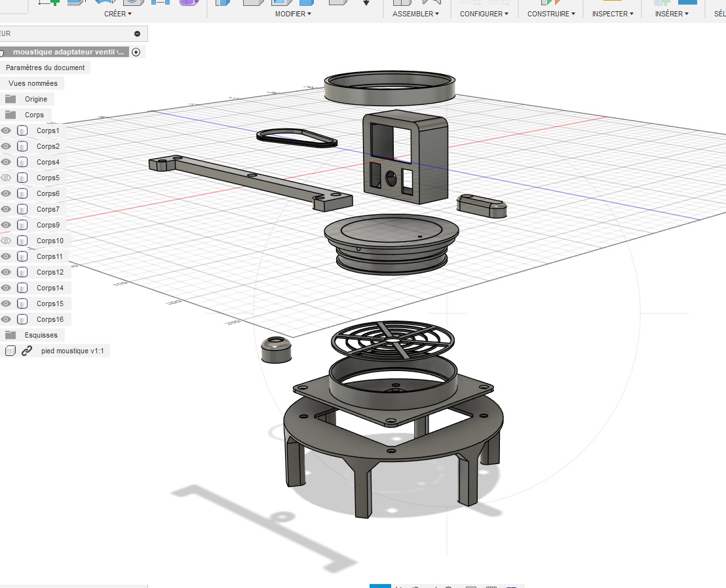This screenshot has height=588, width=726.
Task: Select Vues nommées in the browser
Action: pos(33,83)
